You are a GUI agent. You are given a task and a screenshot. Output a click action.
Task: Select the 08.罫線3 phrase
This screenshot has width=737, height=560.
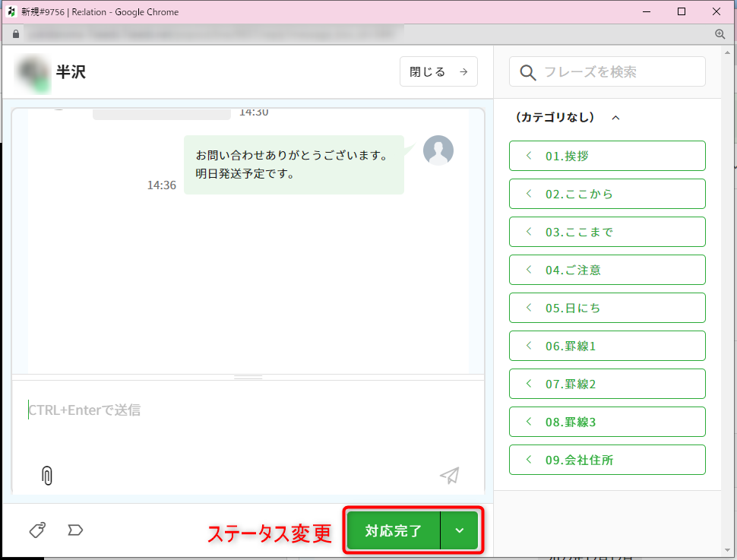click(x=607, y=422)
